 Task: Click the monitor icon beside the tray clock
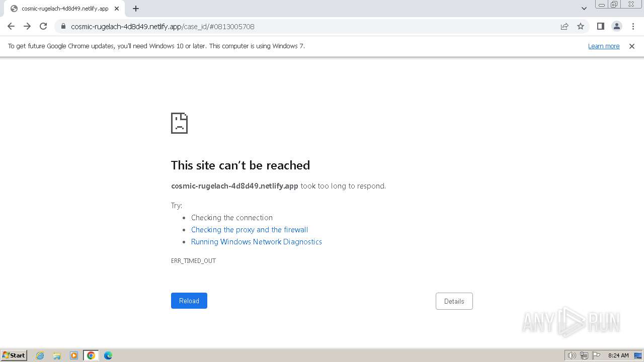pos(638,355)
